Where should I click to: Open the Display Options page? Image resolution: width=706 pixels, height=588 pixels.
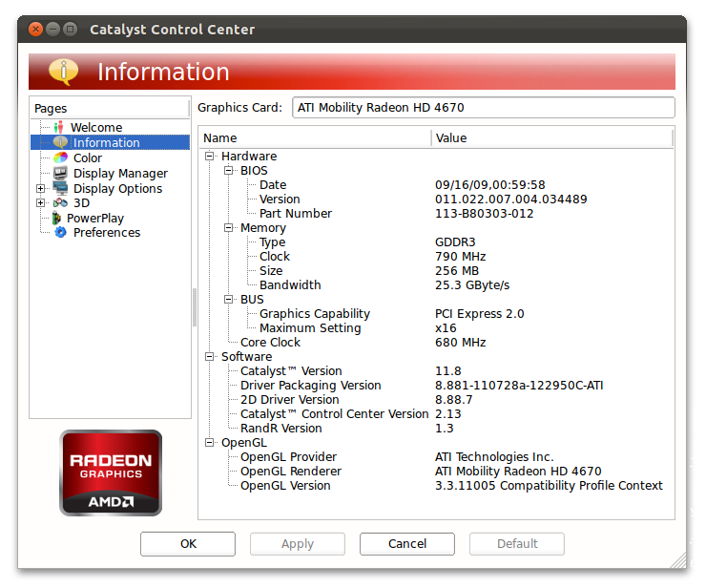[118, 188]
